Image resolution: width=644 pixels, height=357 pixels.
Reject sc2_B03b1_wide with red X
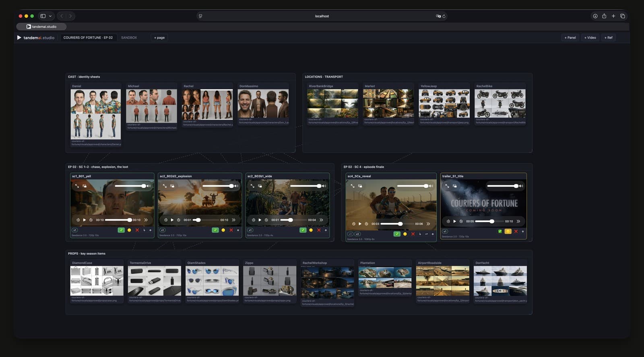coord(319,230)
